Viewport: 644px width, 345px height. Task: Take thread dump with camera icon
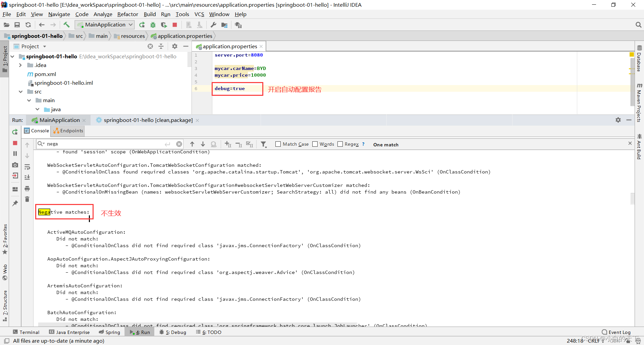tap(15, 165)
